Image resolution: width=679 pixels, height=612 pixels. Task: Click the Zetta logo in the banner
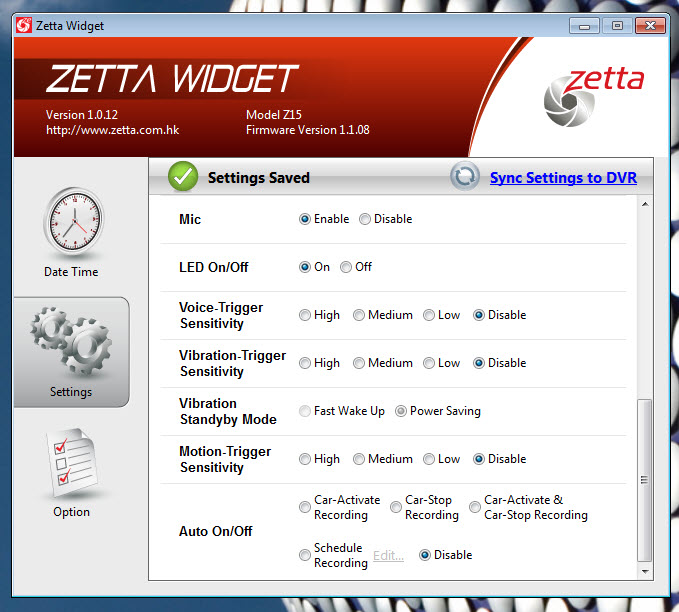click(x=593, y=97)
